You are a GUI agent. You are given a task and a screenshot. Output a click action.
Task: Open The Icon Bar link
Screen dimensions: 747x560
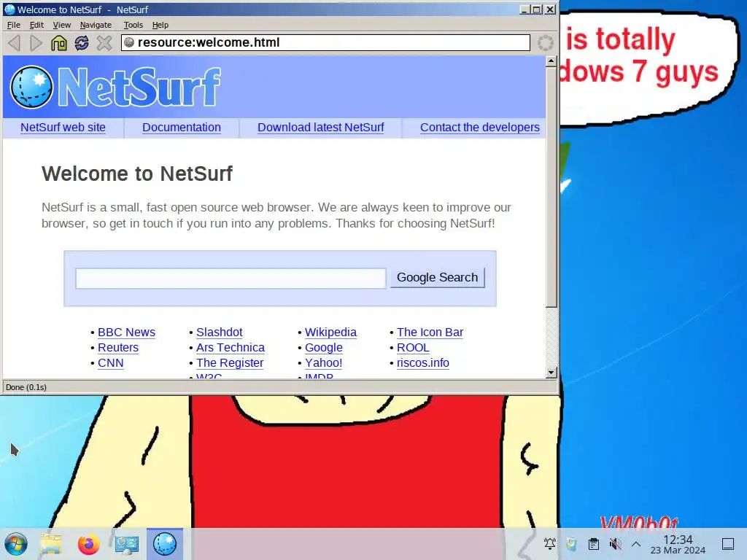click(430, 332)
